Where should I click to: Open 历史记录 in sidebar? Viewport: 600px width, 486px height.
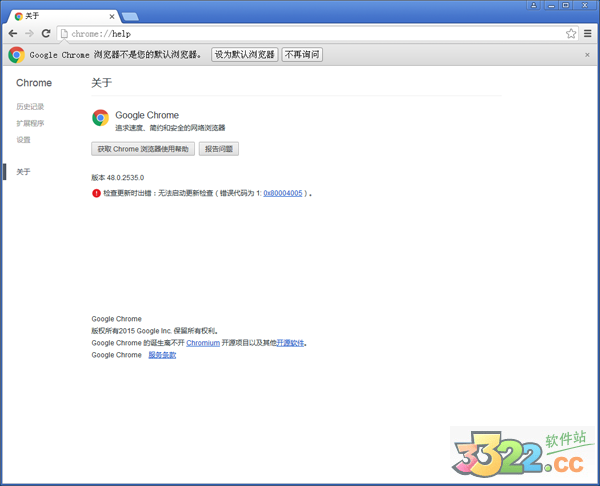[30, 106]
